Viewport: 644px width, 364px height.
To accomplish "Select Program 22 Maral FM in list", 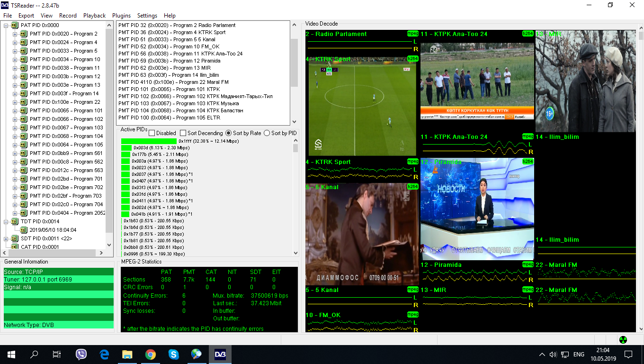I will (x=173, y=82).
